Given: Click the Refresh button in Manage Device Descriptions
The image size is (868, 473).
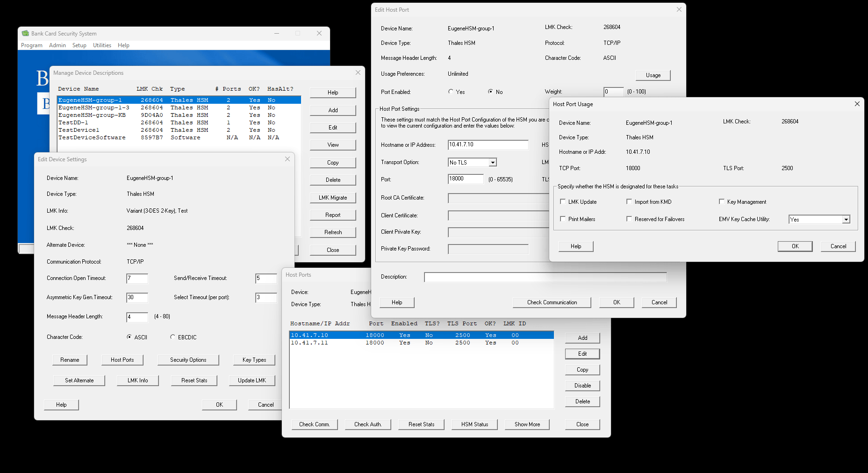Looking at the screenshot, I should 333,232.
